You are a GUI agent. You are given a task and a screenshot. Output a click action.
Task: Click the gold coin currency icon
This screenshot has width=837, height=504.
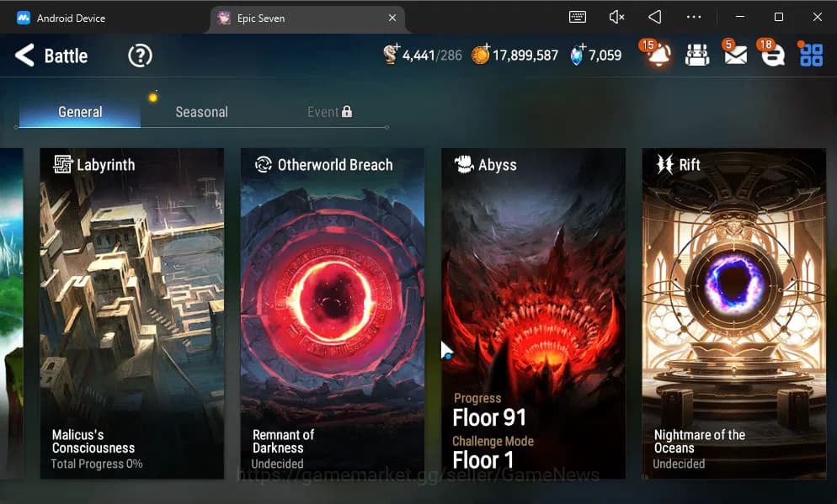click(480, 56)
